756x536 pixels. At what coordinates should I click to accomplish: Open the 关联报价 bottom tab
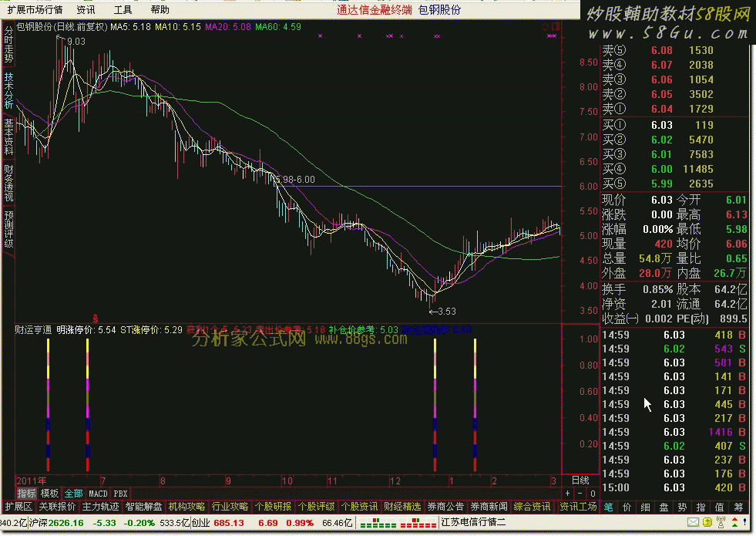coord(57,507)
